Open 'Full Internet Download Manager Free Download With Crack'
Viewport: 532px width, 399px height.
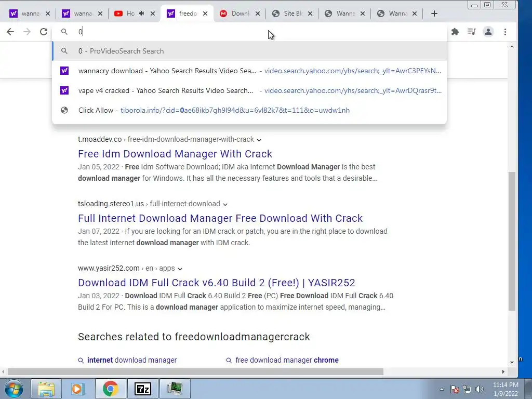pyautogui.click(x=220, y=218)
